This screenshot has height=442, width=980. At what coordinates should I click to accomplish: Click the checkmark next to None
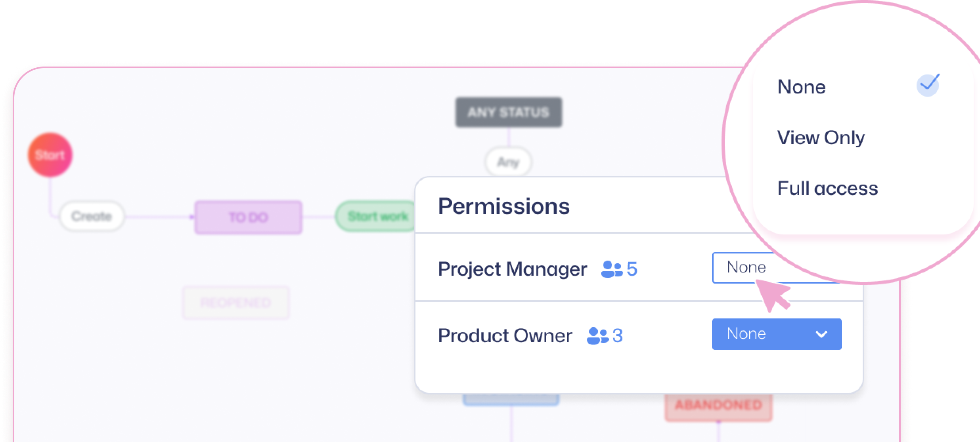click(928, 85)
